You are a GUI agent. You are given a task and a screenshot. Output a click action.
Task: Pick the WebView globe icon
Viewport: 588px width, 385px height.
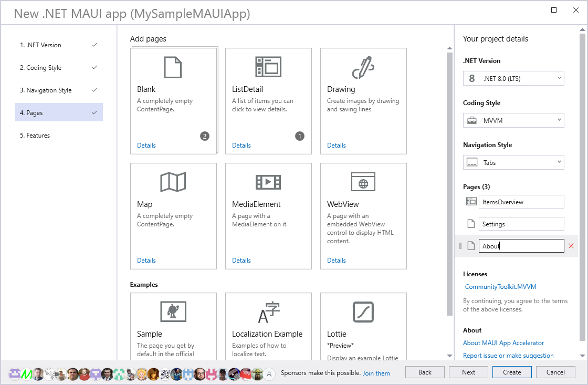363,182
